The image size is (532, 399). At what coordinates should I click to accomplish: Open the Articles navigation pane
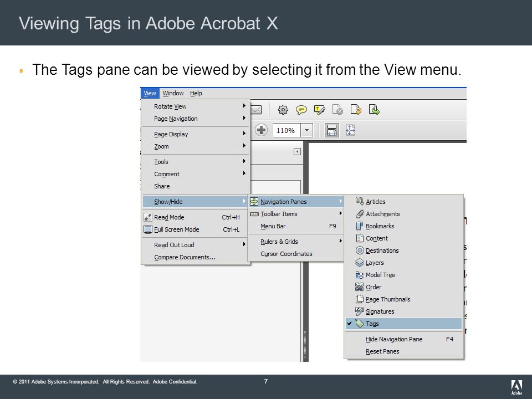point(404,202)
